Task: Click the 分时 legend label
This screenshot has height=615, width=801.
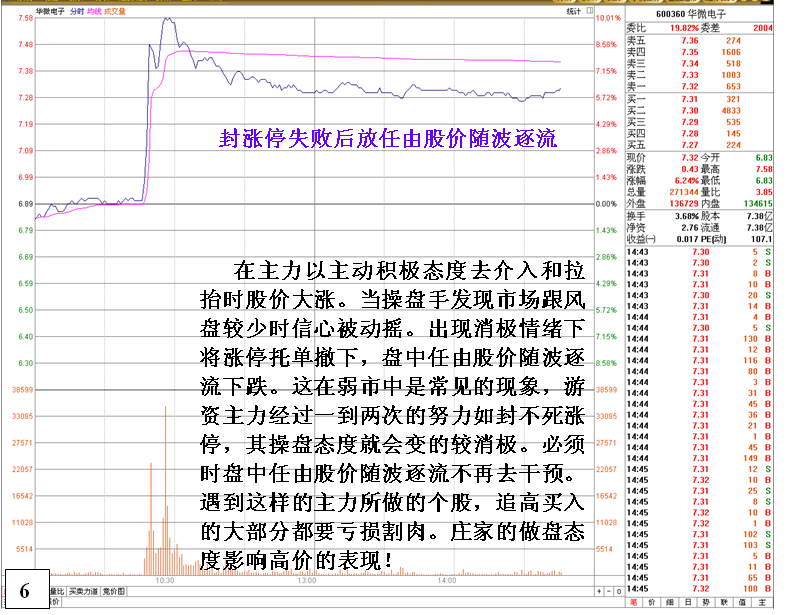Action: [x=77, y=11]
